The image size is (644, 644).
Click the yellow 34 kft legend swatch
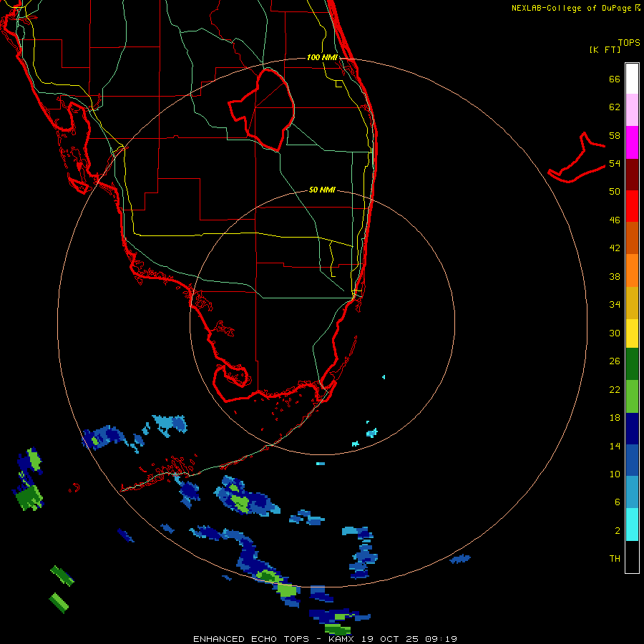tap(632, 333)
